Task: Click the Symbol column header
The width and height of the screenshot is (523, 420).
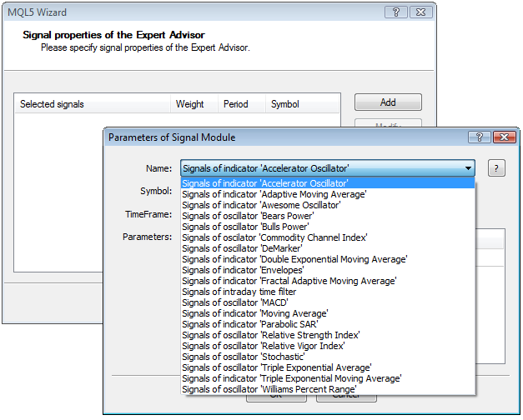Action: (302, 104)
